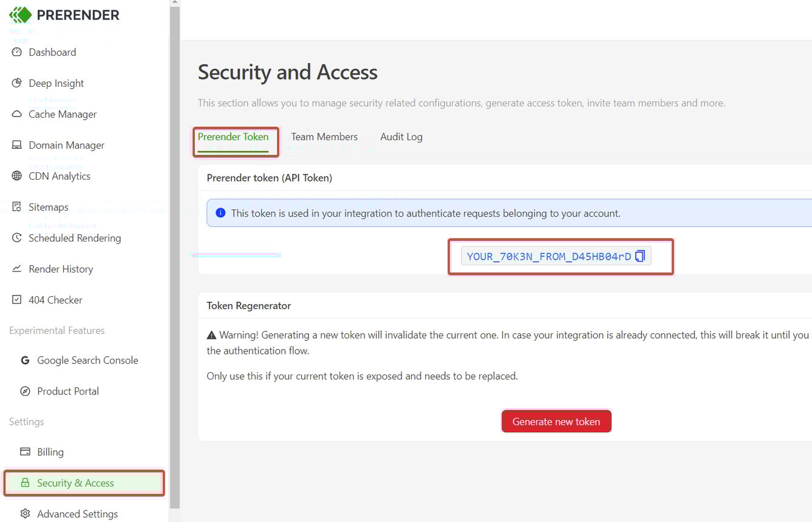Viewport: 812px width, 522px height.
Task: Open the Domain Manager
Action: point(65,145)
